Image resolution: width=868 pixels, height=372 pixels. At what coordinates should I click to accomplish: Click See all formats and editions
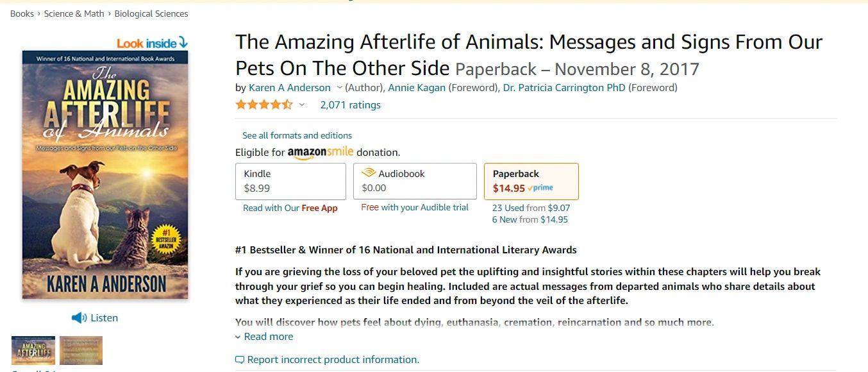point(297,135)
